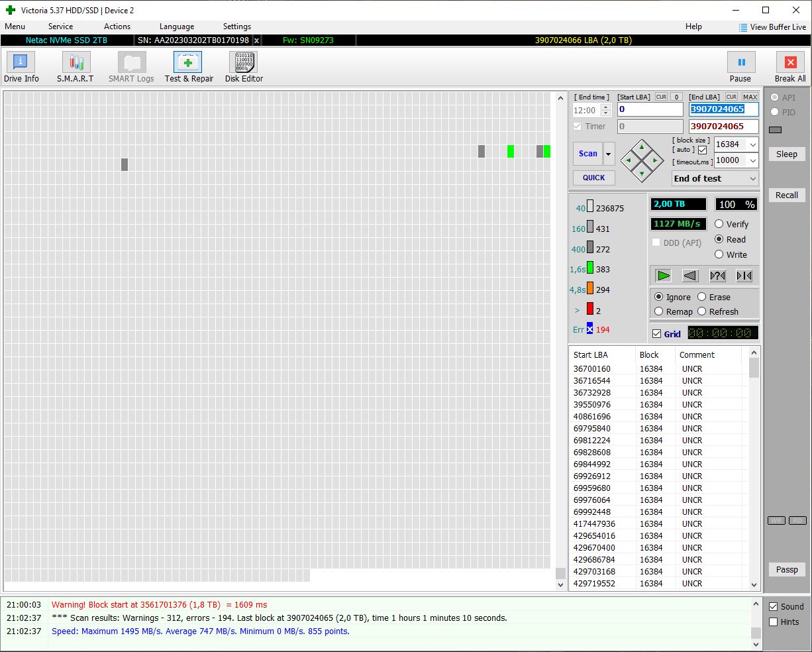The height and width of the screenshot is (652, 812).
Task: Toggle the Sound checkbox
Action: pyautogui.click(x=773, y=606)
